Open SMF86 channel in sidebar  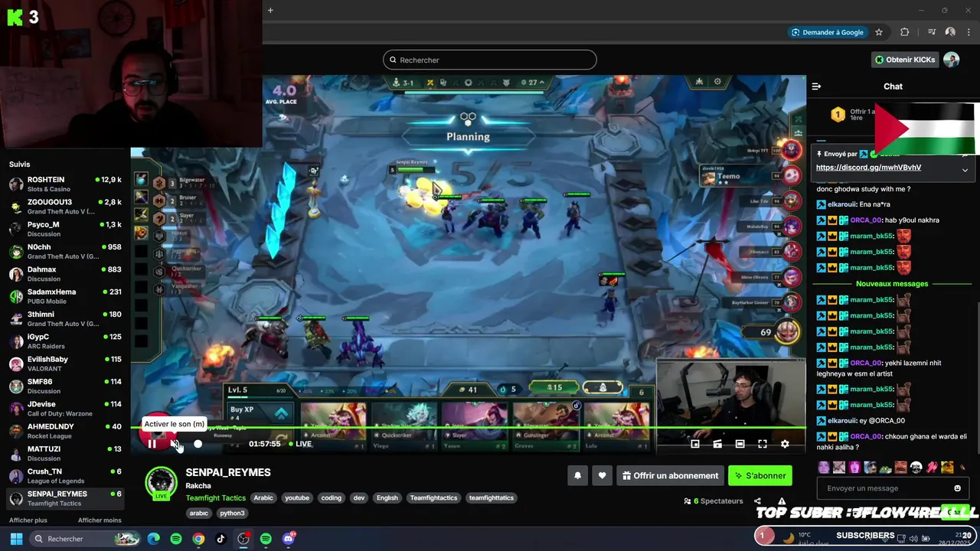65,386
